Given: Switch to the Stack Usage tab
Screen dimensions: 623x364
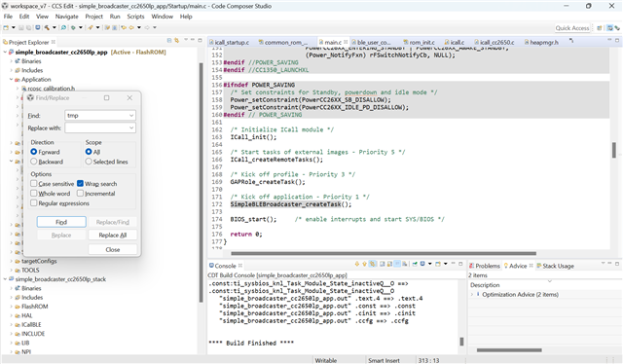Looking at the screenshot, I should coord(555,266).
